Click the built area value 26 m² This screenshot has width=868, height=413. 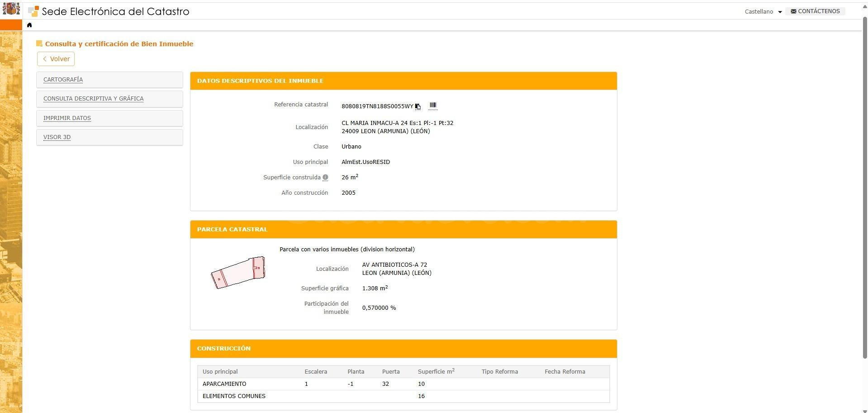pyautogui.click(x=350, y=177)
